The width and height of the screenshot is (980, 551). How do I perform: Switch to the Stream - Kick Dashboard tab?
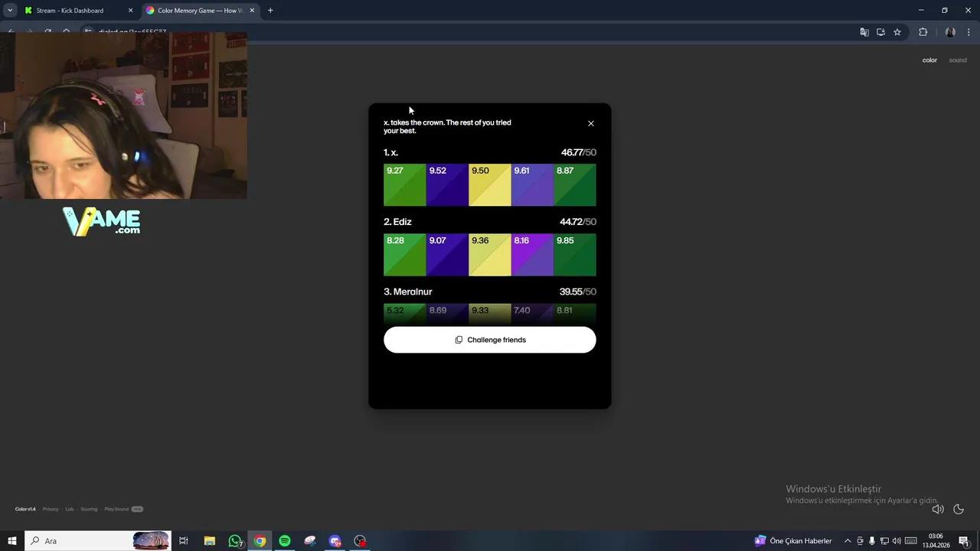(x=79, y=11)
